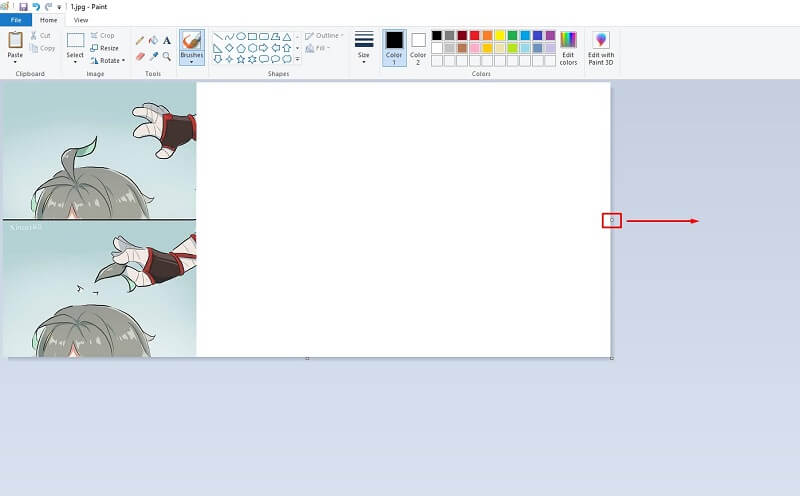Select the Text tool

click(167, 40)
